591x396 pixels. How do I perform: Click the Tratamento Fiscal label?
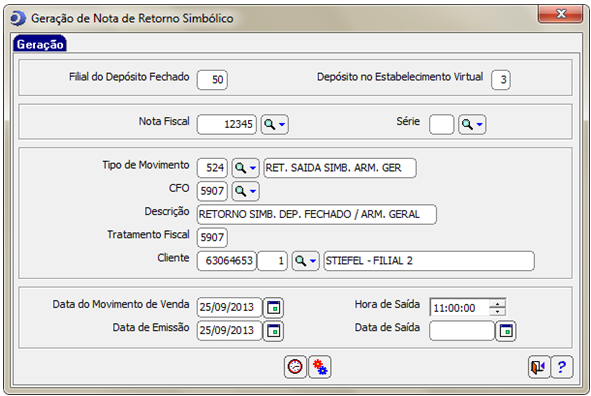[x=148, y=234]
